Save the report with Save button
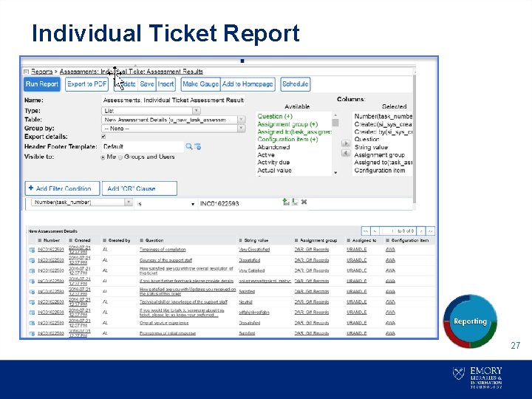 point(147,84)
